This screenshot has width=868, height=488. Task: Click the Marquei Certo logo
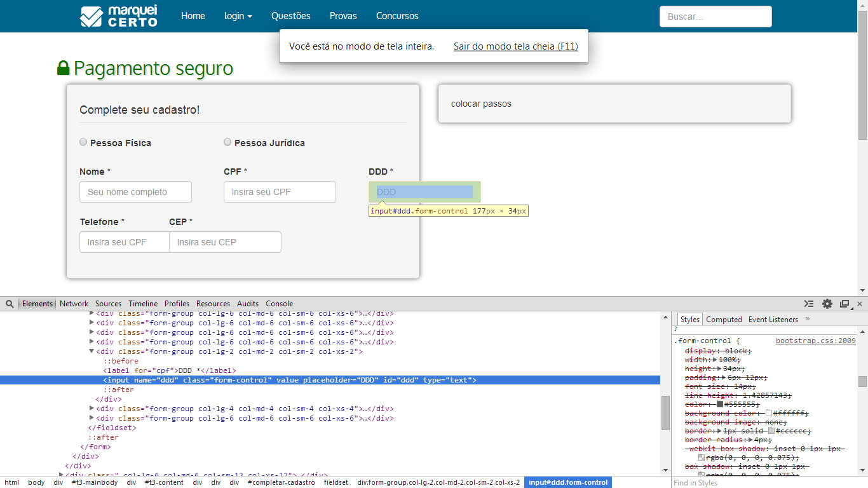point(119,16)
